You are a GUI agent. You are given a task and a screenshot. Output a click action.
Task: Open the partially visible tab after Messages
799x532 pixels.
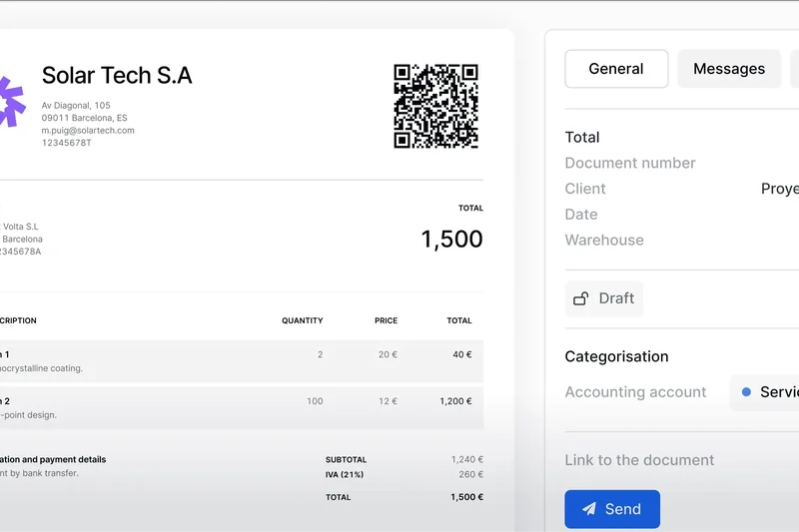(x=794, y=69)
